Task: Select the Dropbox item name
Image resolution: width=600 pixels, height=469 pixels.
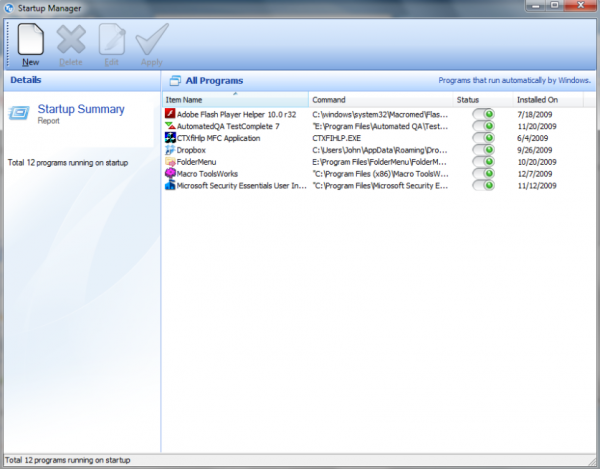Action: pos(191,150)
